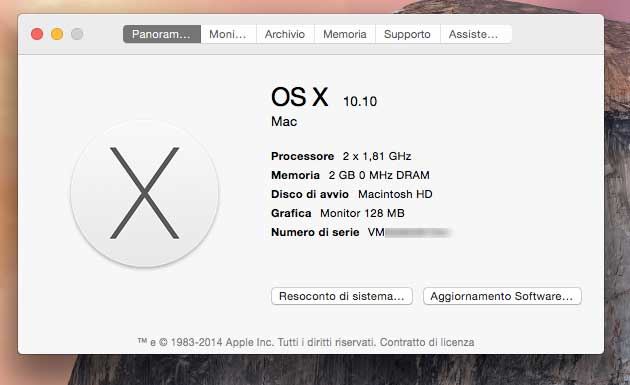Image resolution: width=630 pixels, height=385 pixels.
Task: Click the Processore label
Action: pos(303,156)
